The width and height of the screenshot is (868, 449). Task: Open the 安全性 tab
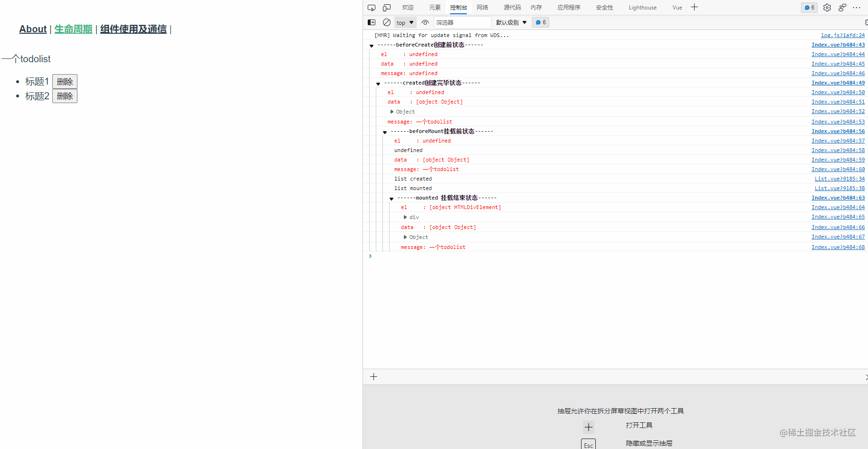point(604,8)
